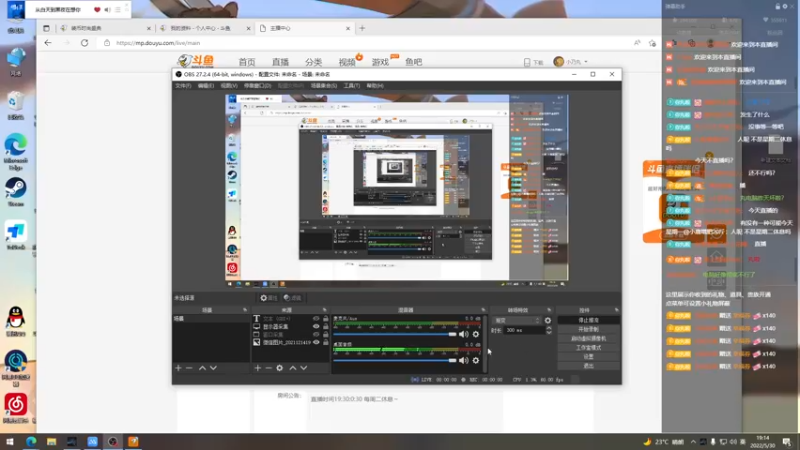This screenshot has width=800, height=450.
Task: Add a new source with plus icon
Action: click(258, 368)
